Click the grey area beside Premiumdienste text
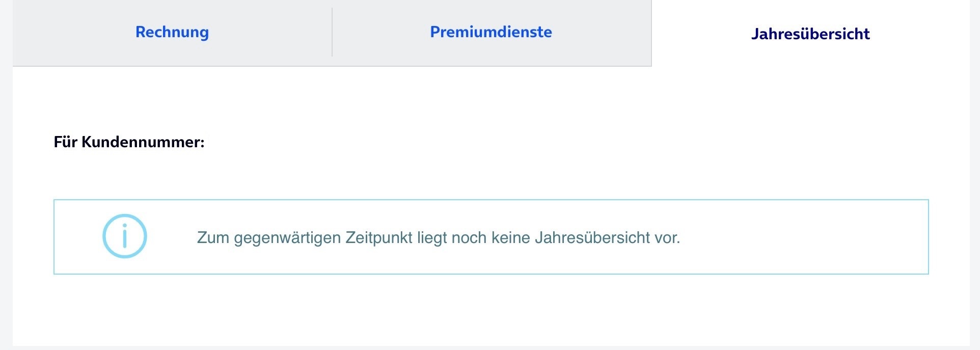 (x=601, y=33)
